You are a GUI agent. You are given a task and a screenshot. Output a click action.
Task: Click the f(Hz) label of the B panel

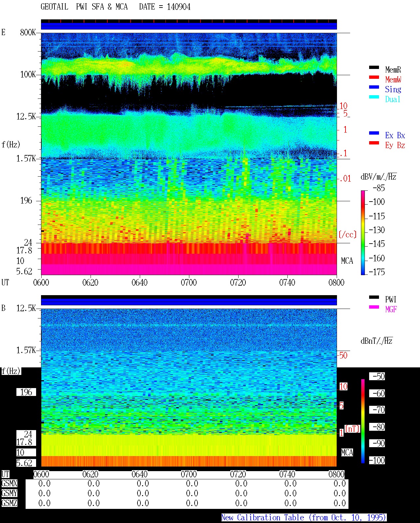pos(11,371)
